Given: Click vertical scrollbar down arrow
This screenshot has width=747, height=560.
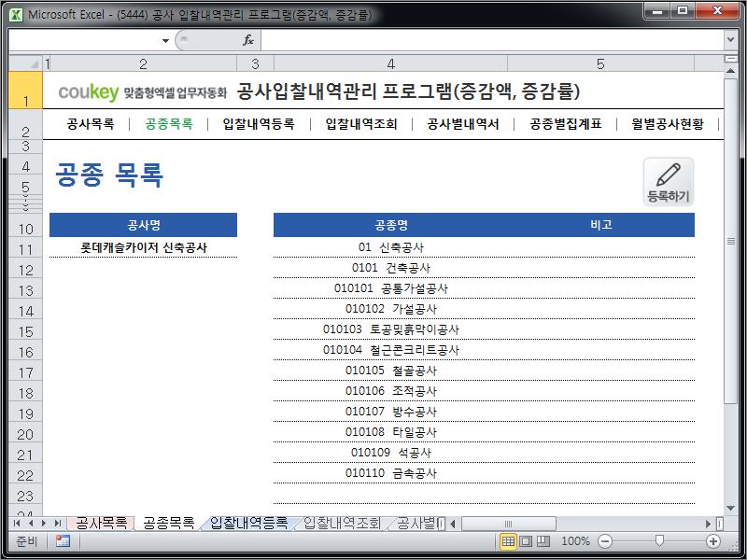Looking at the screenshot, I should (x=730, y=509).
